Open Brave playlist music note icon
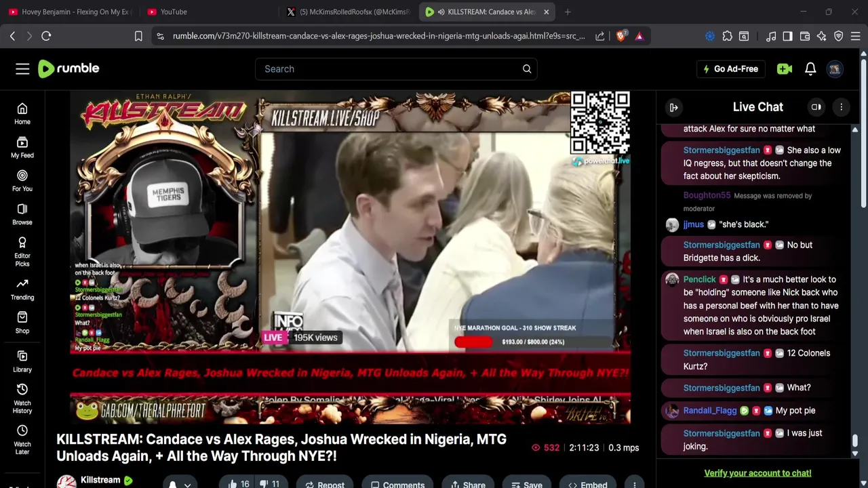 coord(771,36)
